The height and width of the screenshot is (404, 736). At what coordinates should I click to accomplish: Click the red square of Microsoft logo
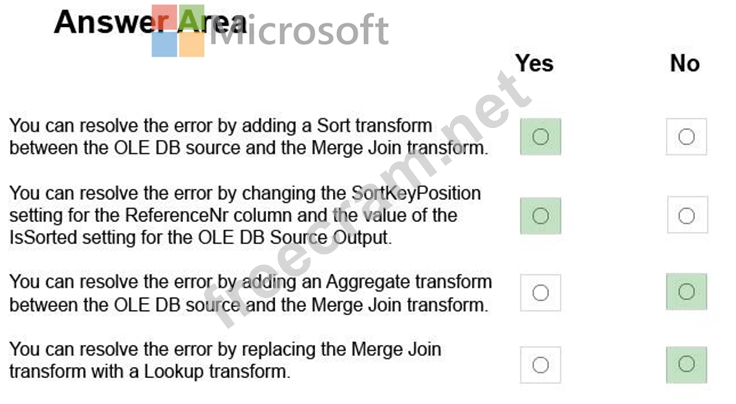(x=164, y=17)
